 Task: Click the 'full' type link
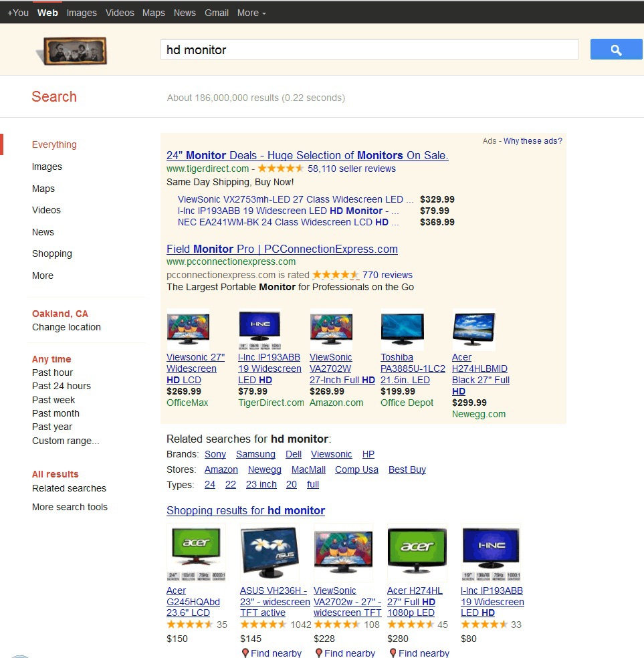pyautogui.click(x=312, y=485)
